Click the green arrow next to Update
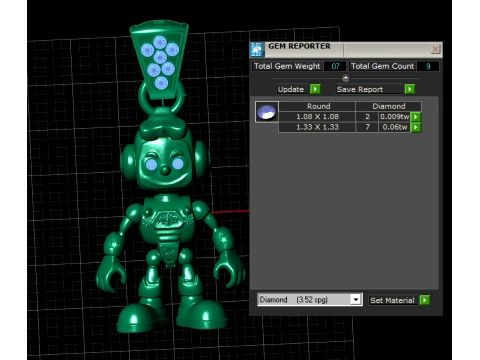Image resolution: width=480 pixels, height=360 pixels. [x=315, y=89]
